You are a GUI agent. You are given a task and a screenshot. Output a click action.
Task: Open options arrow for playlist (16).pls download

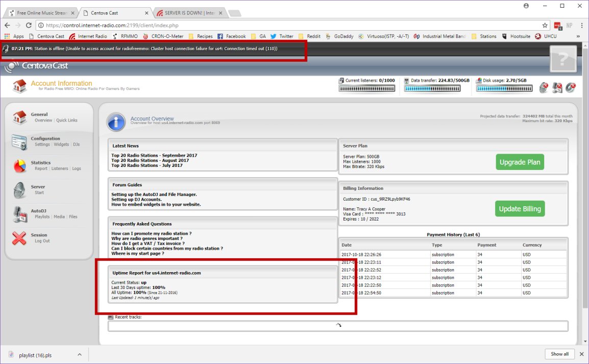click(x=80, y=354)
